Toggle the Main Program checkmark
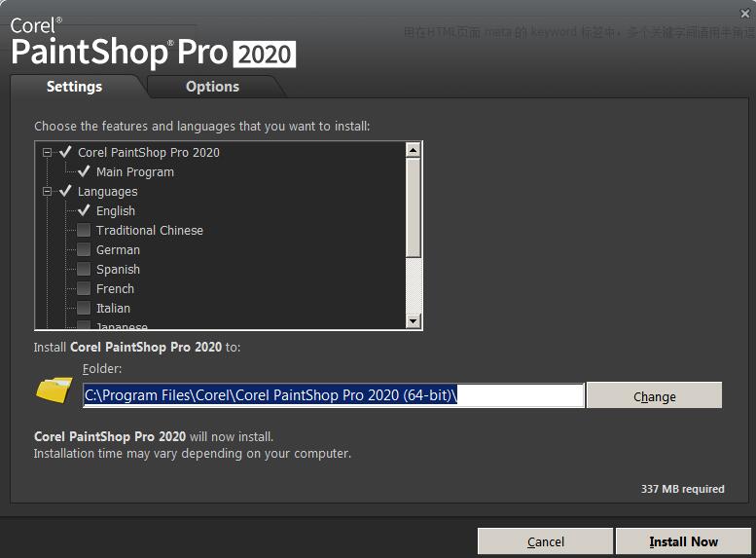 click(84, 171)
